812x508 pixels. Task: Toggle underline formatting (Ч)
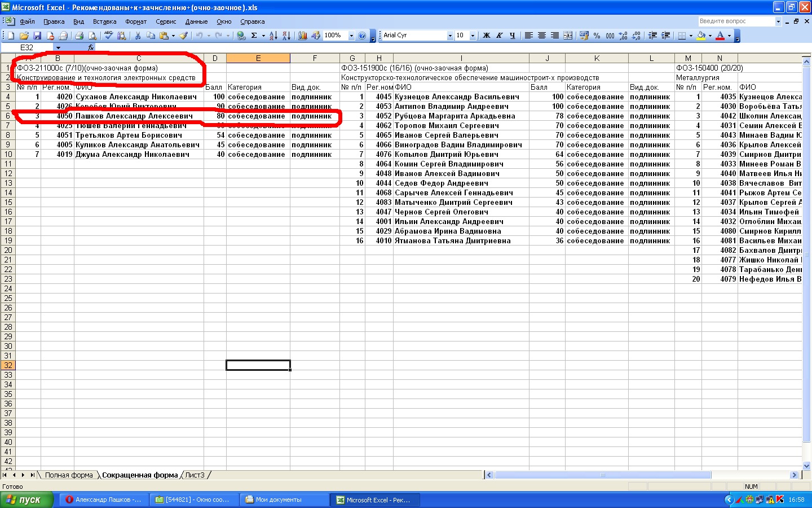pos(513,36)
